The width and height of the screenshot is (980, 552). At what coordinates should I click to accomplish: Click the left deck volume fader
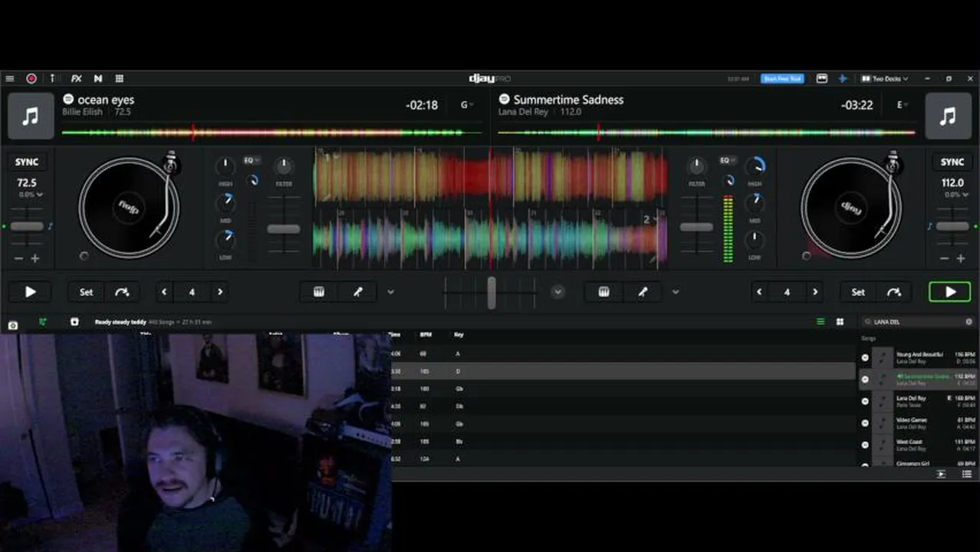pos(284,228)
